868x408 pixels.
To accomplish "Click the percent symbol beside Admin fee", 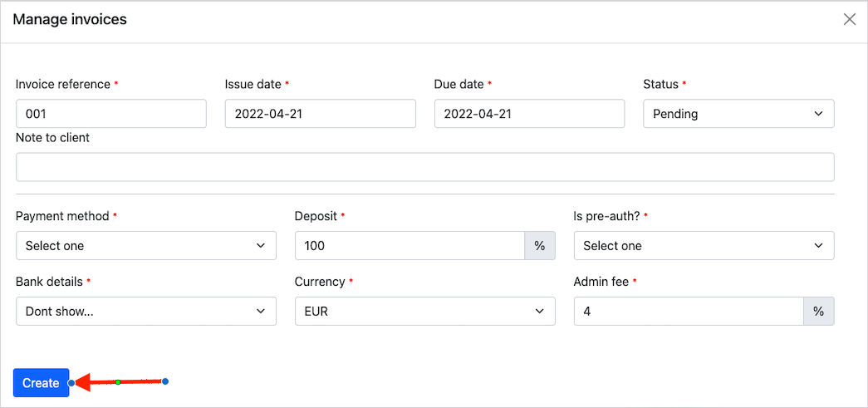I will point(818,312).
